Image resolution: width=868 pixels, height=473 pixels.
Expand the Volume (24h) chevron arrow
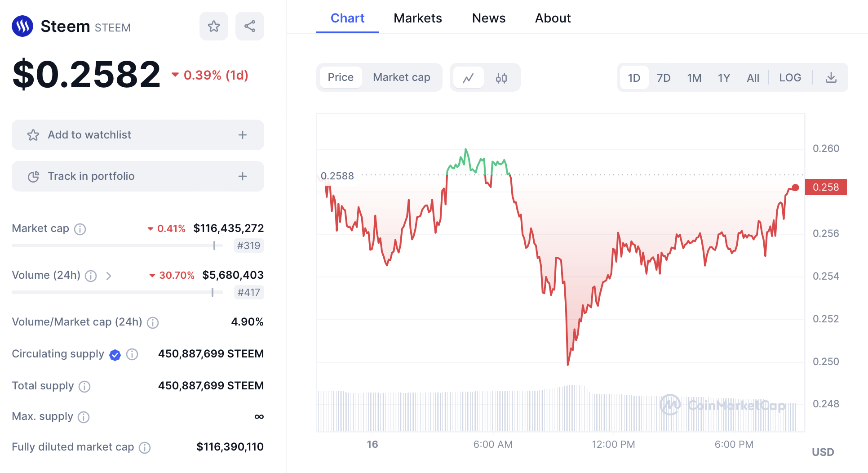point(109,276)
